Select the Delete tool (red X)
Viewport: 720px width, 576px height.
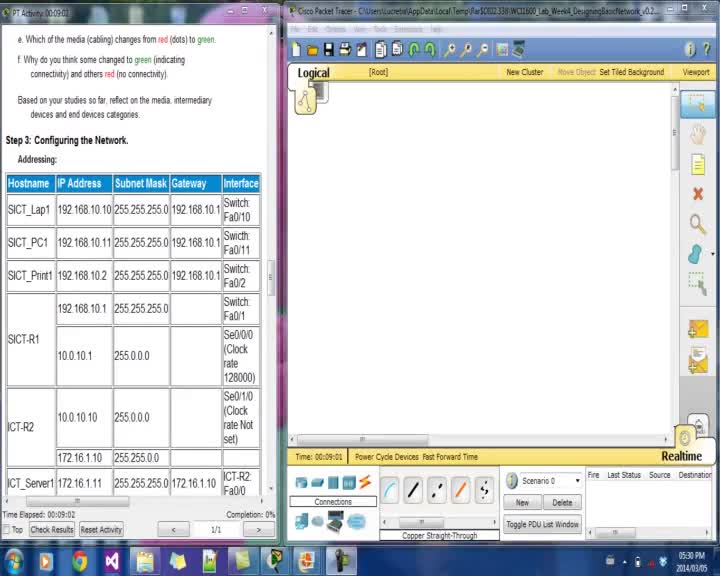click(697, 194)
